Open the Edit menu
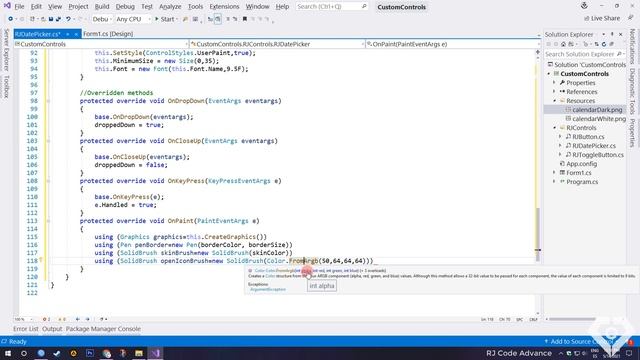This screenshot has width=640, height=360. coord(36,7)
